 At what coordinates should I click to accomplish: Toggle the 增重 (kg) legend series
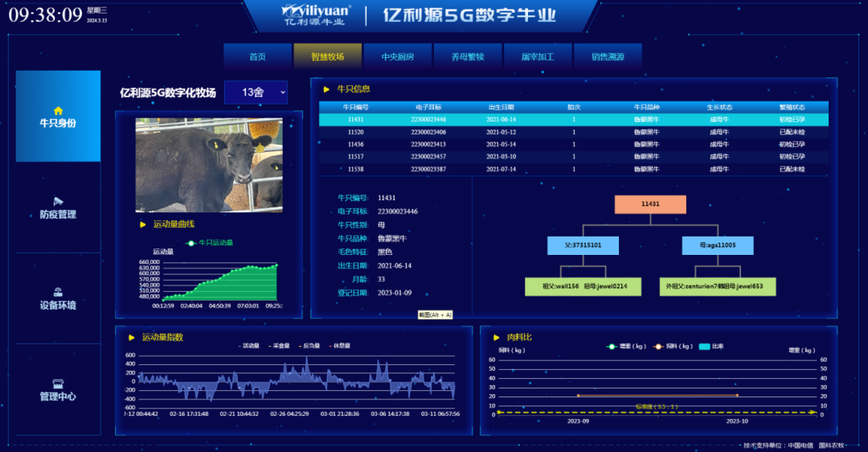pyautogui.click(x=626, y=346)
